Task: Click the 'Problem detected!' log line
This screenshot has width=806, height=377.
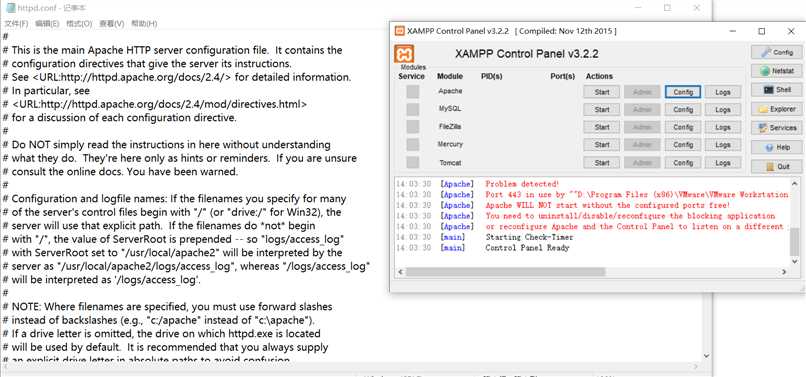Action: click(522, 184)
